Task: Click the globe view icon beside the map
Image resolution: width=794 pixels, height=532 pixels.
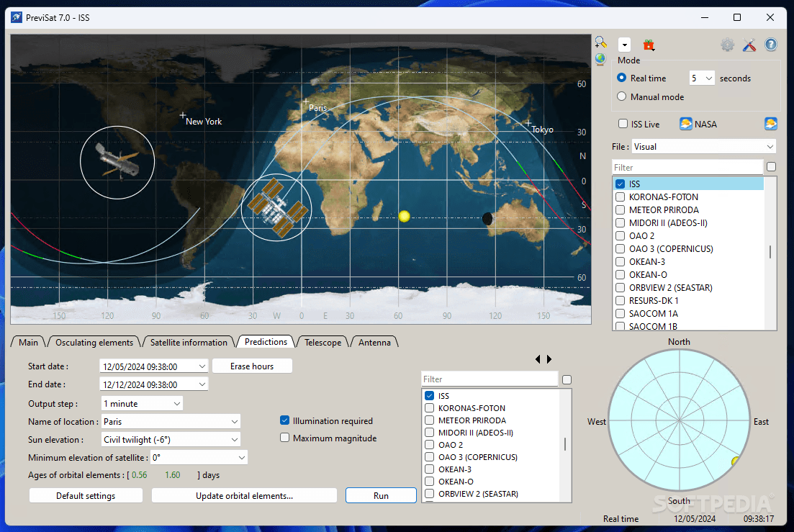Action: [x=600, y=60]
